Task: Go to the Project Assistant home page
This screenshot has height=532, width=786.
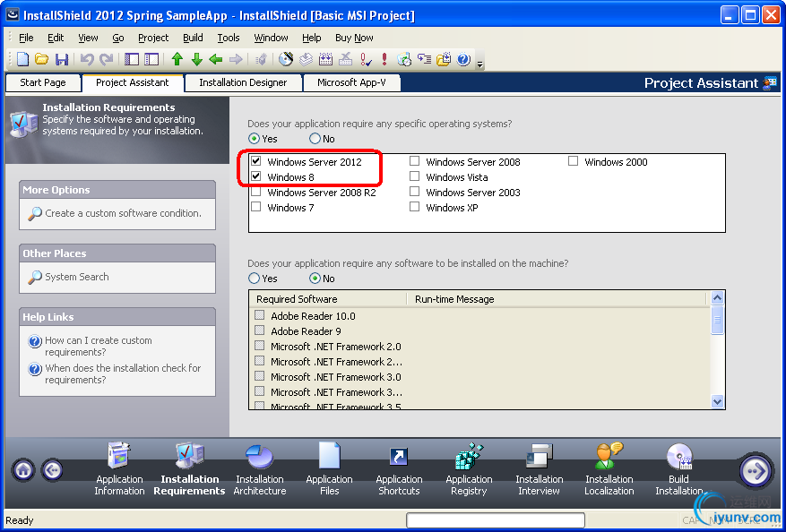Action: 23,470
